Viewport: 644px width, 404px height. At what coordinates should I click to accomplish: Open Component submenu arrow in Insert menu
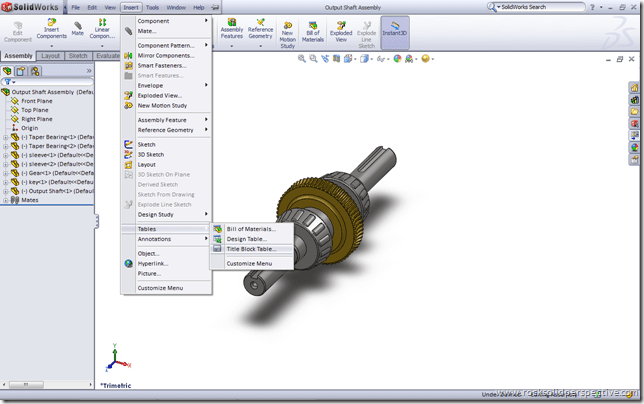click(206, 21)
